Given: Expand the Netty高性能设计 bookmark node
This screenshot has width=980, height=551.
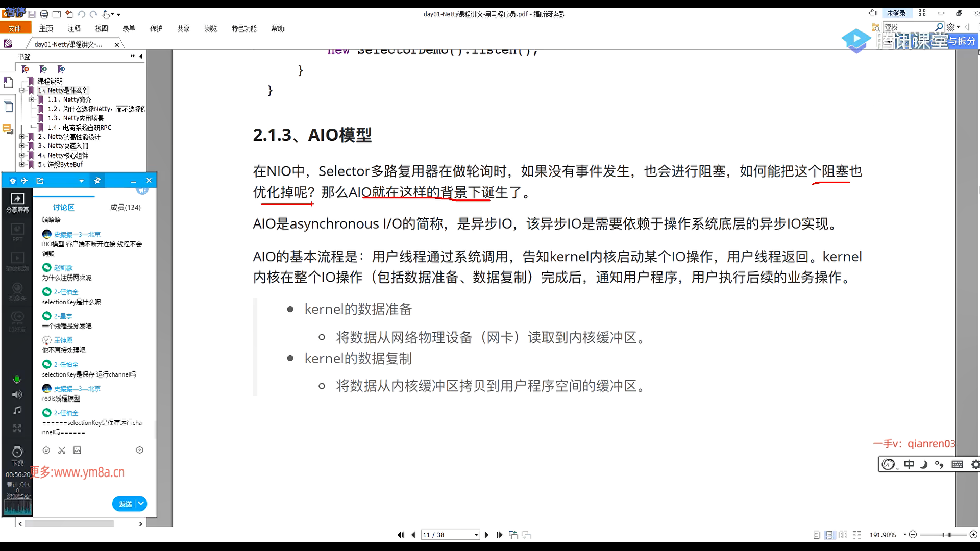Looking at the screenshot, I should click(22, 137).
